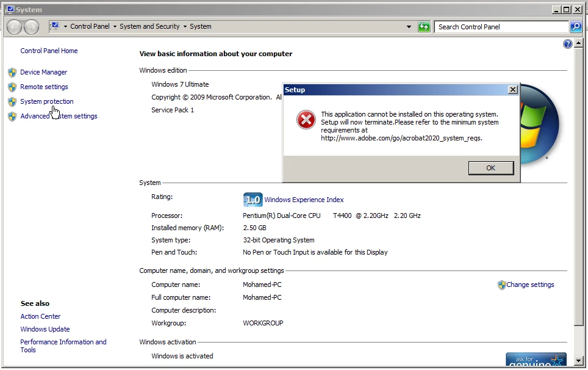Click the Back navigation button
This screenshot has height=370, width=588.
pyautogui.click(x=14, y=27)
